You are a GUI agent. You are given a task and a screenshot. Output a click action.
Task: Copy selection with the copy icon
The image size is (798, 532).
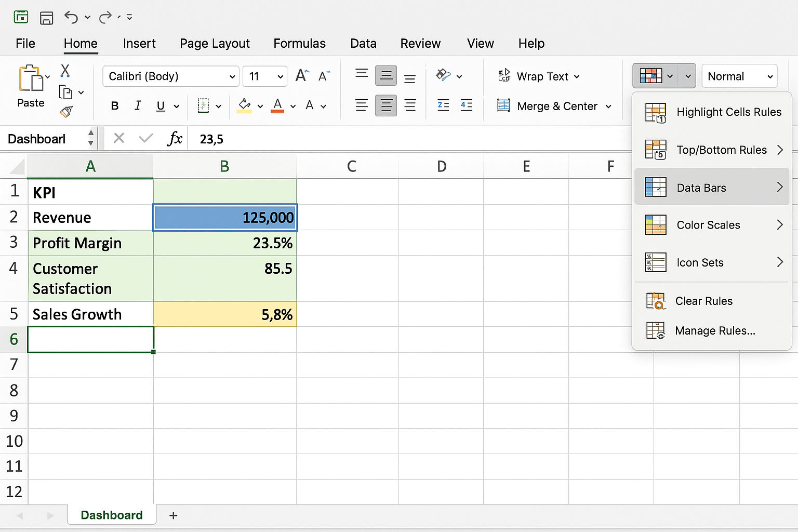[65, 92]
